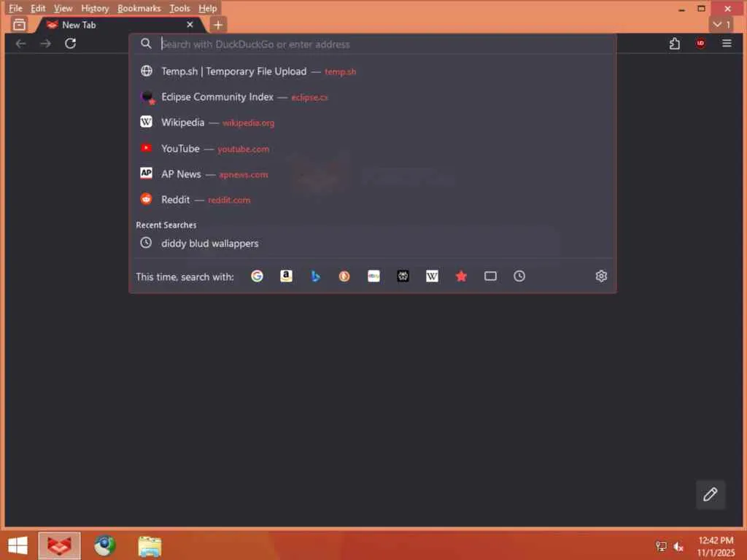Go back one page
Viewport: 747px width, 560px height.
pos(20,44)
